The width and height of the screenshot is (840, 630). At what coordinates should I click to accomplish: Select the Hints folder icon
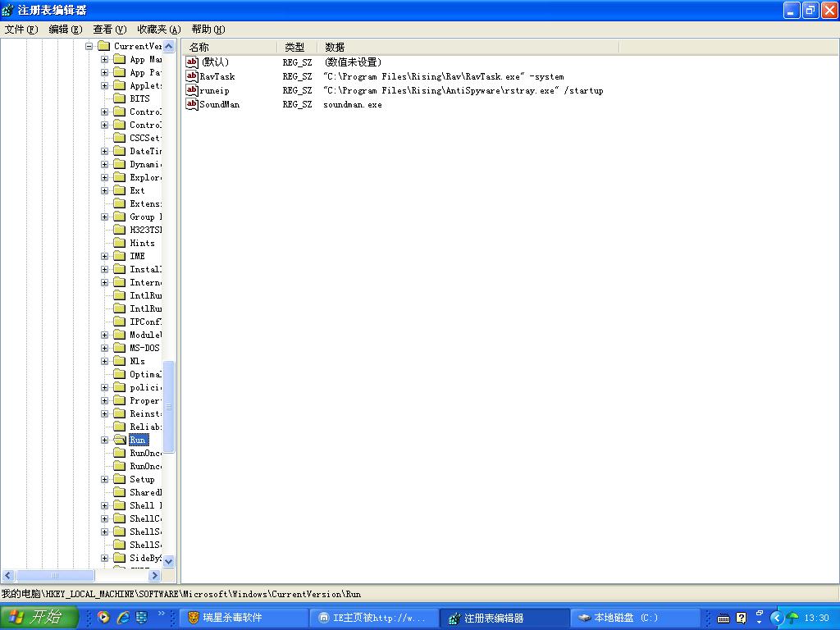tap(120, 243)
